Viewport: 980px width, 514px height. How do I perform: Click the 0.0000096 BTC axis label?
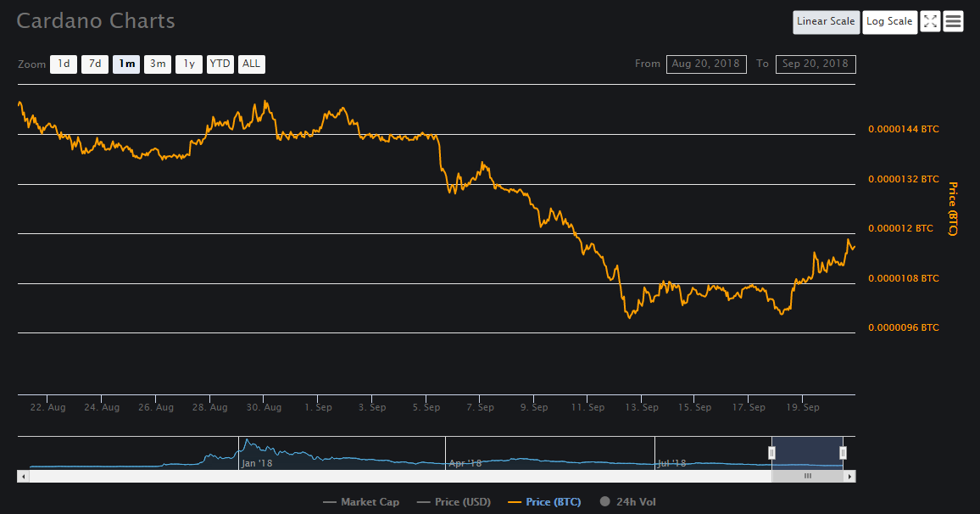point(904,327)
